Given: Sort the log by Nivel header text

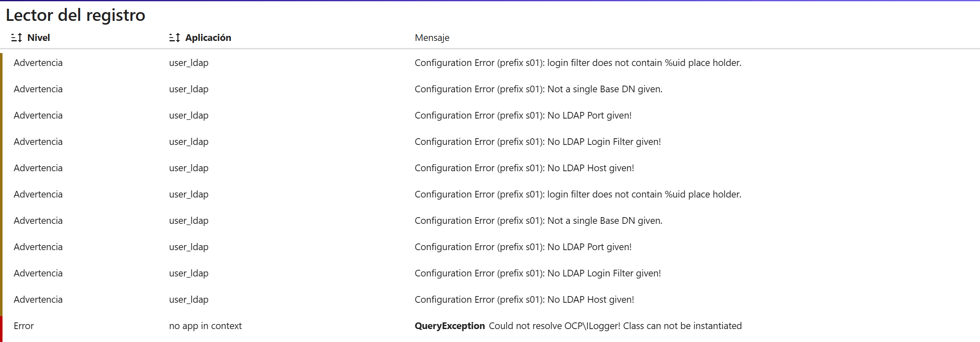Looking at the screenshot, I should [38, 38].
